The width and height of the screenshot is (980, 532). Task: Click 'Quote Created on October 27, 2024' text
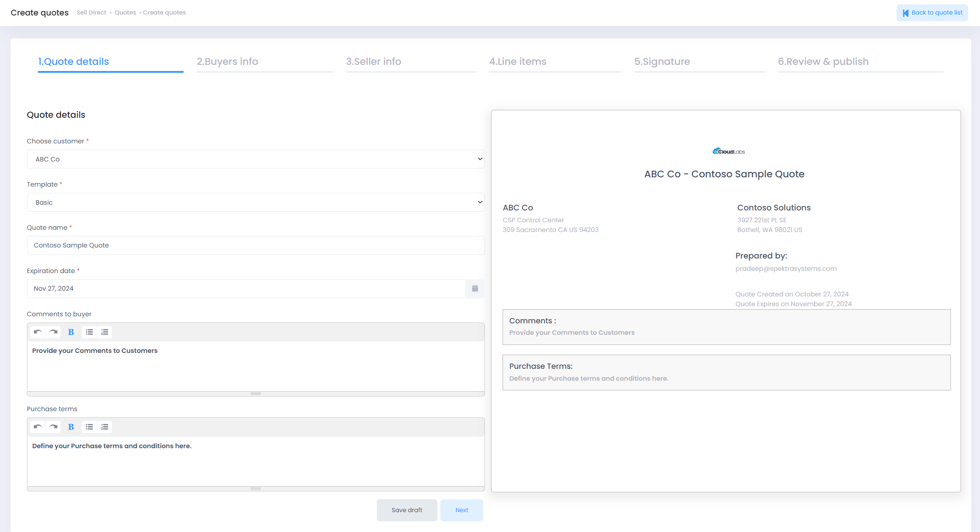[x=792, y=294]
